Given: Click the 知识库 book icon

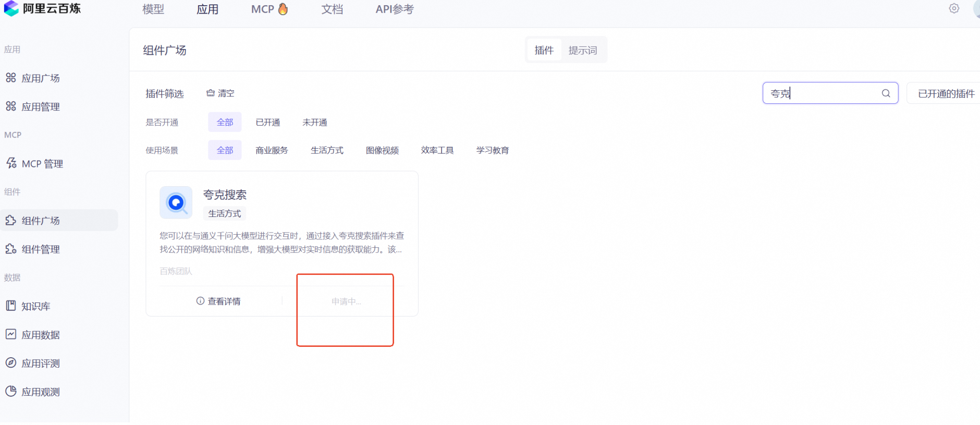Looking at the screenshot, I should coord(11,306).
